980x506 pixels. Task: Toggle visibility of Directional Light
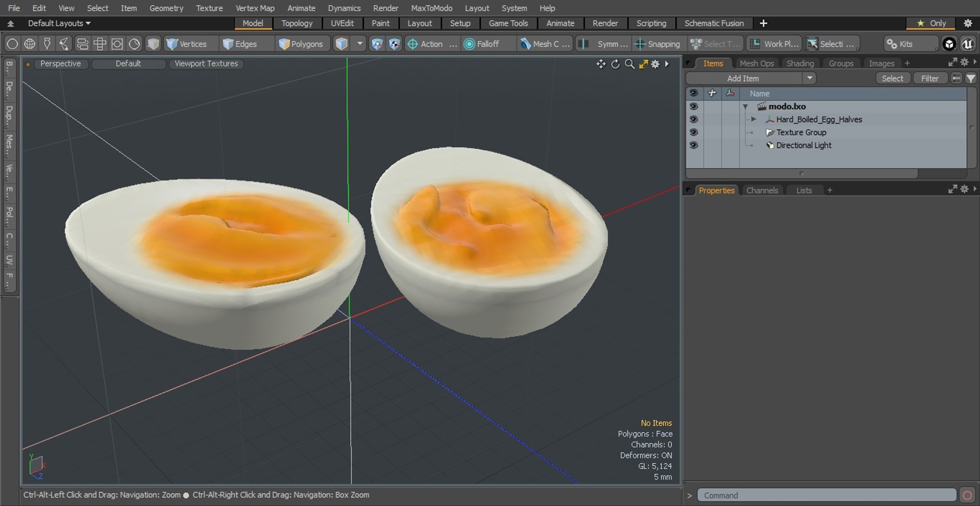[x=693, y=145]
